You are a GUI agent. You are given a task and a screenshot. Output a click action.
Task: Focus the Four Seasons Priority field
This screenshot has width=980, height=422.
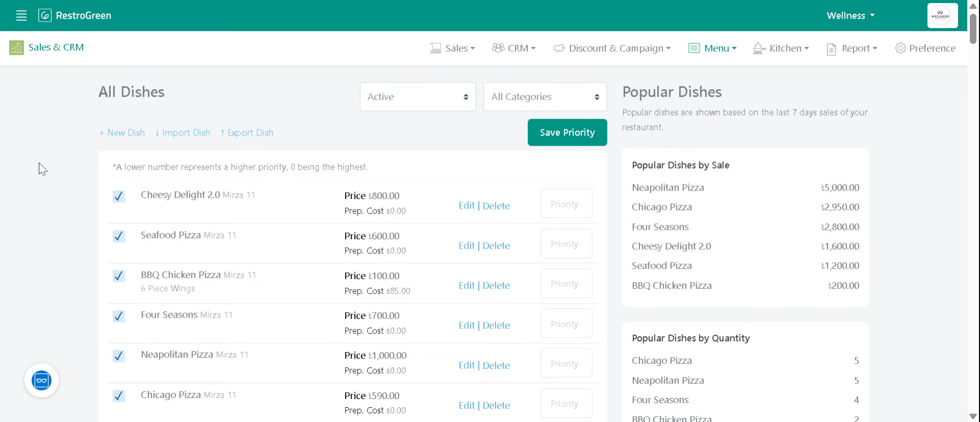(566, 323)
